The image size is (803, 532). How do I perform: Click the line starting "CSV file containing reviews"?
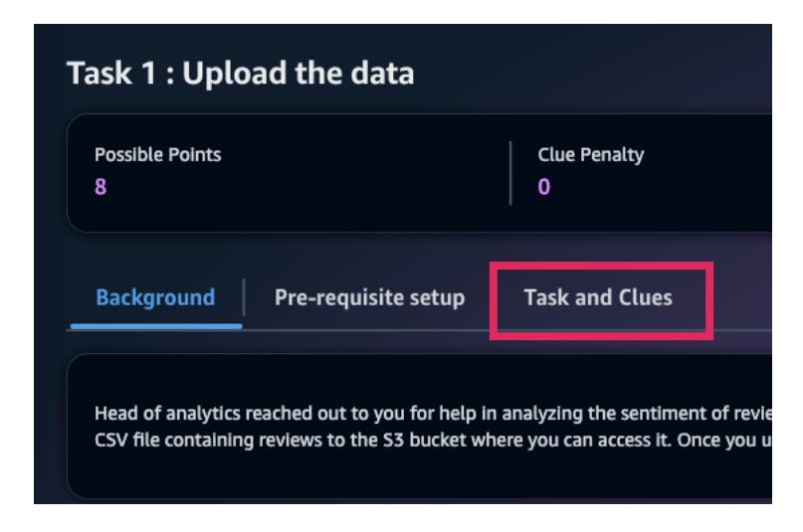tap(398, 438)
